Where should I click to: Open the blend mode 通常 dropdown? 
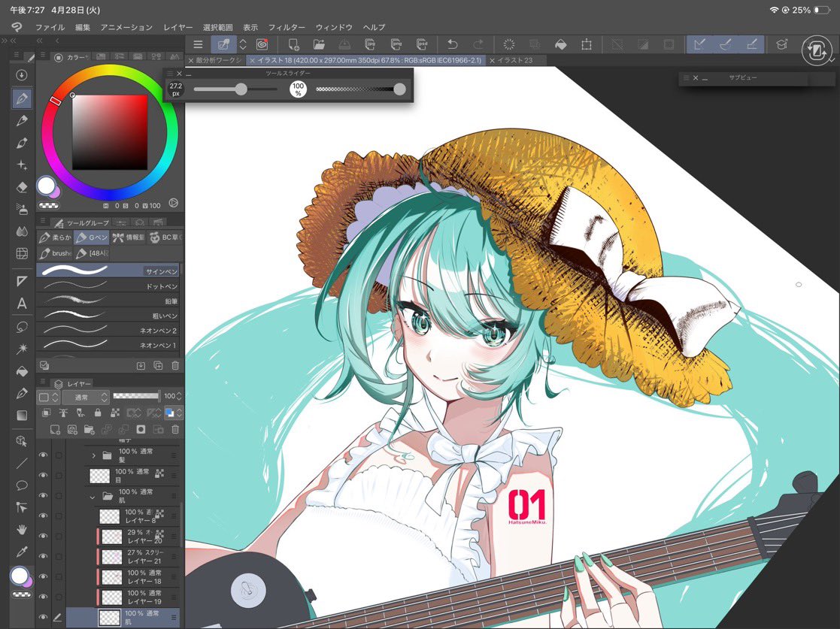pos(86,397)
